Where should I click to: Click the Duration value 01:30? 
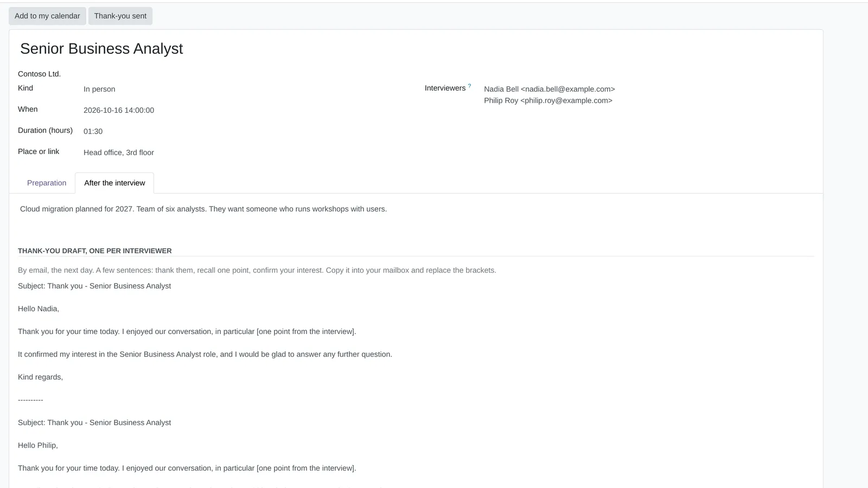(x=93, y=131)
